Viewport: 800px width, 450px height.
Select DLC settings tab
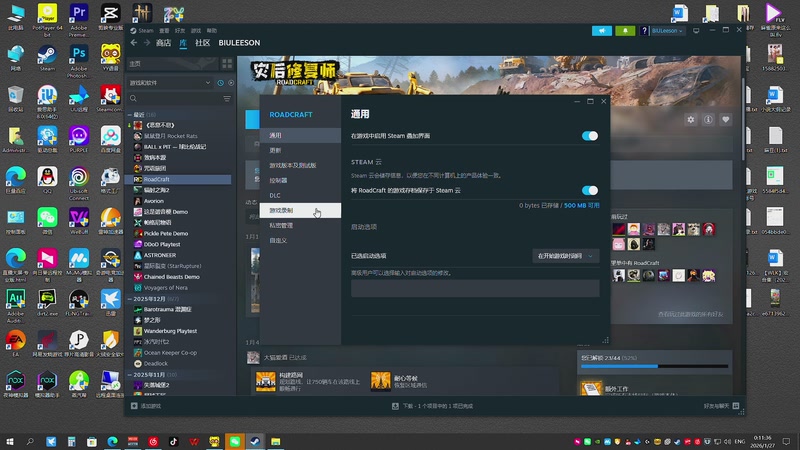tap(300, 195)
